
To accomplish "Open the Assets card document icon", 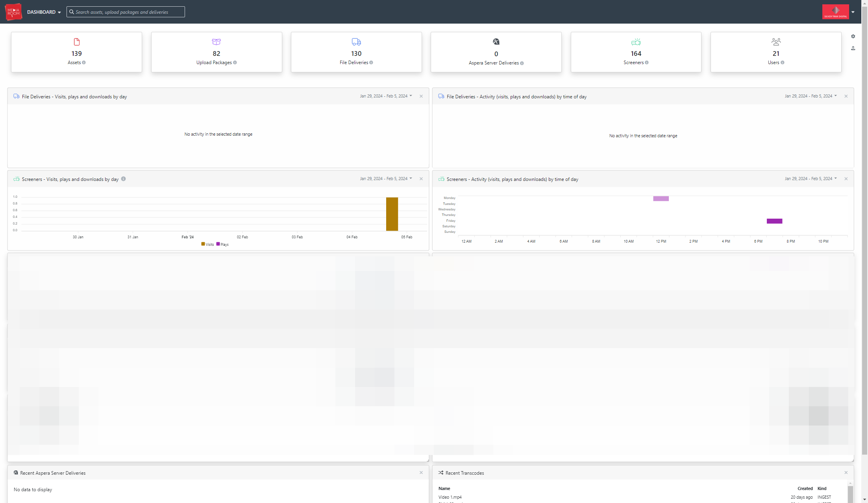I will point(77,42).
